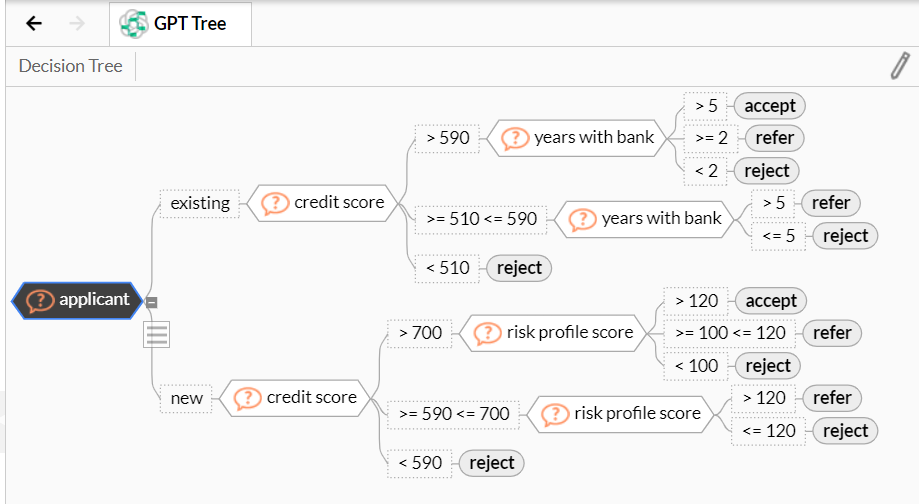The image size is (919, 504).
Task: Click question icon on top years with bank
Action: click(x=515, y=139)
